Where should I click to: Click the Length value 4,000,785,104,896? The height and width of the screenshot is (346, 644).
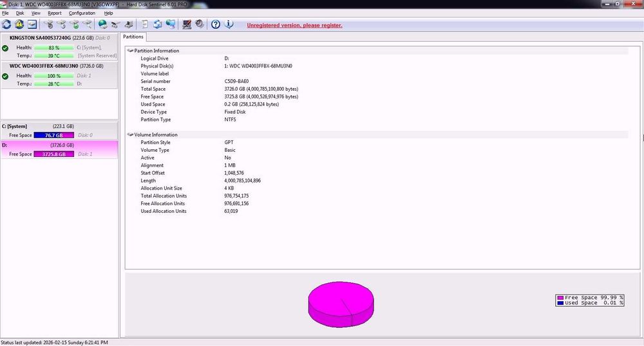(x=242, y=180)
